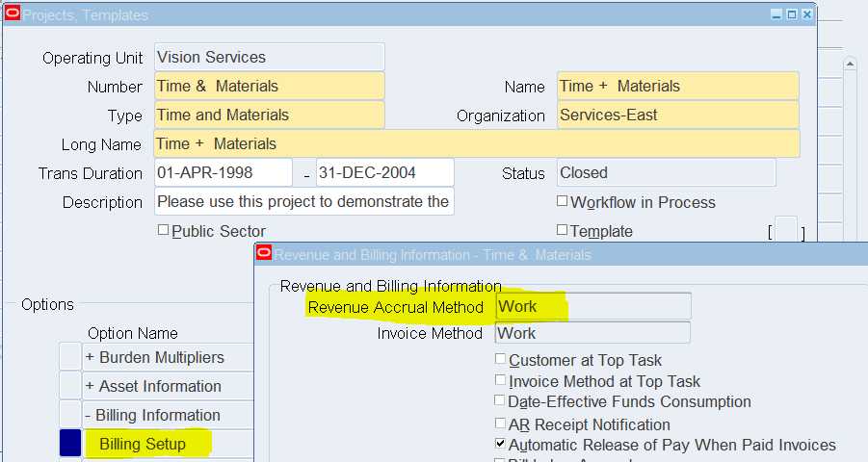
Task: Uncheck Automatic Release of Pay When Paid Invoices
Action: (x=500, y=443)
